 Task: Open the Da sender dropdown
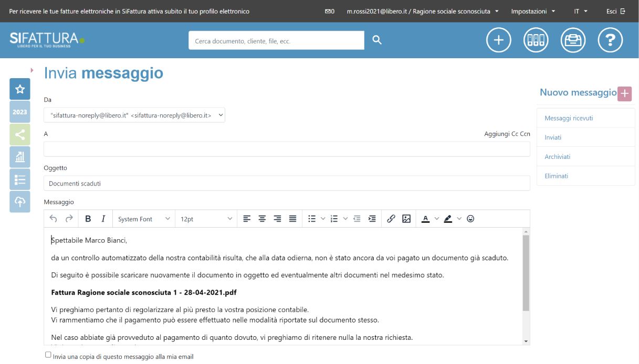(134, 115)
